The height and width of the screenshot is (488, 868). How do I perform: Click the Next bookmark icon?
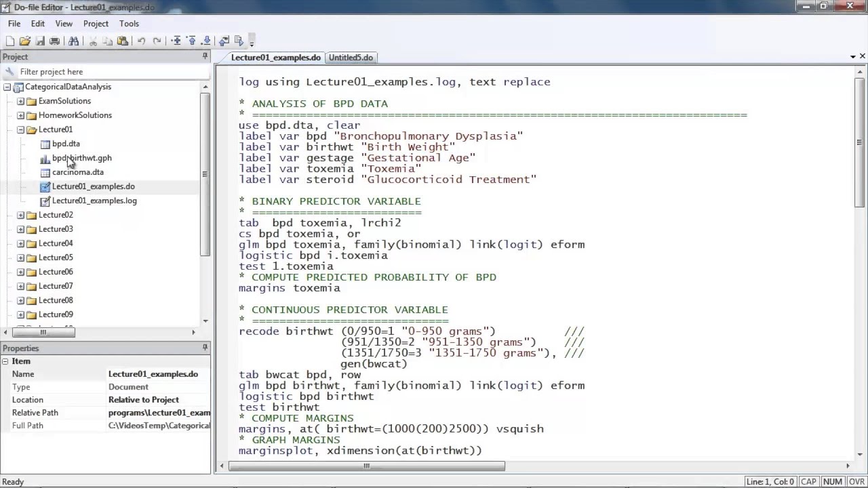coord(206,41)
